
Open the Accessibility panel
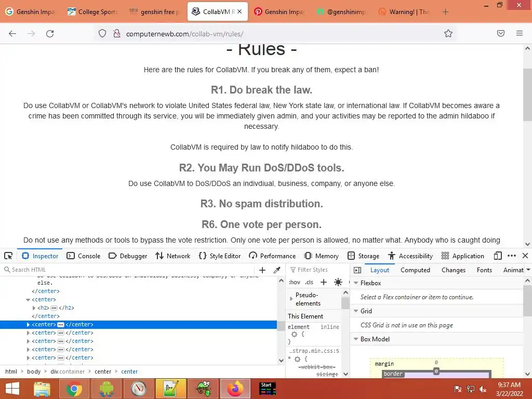click(x=411, y=256)
